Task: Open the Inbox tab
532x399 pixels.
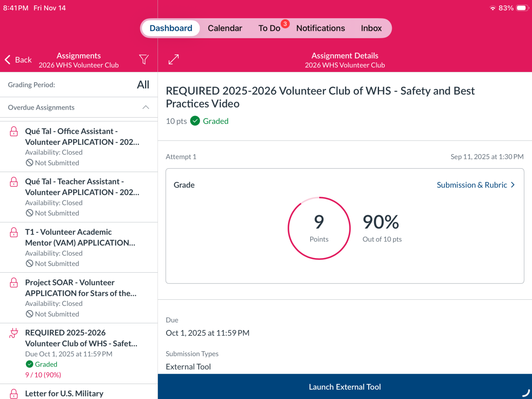Action: (371, 28)
